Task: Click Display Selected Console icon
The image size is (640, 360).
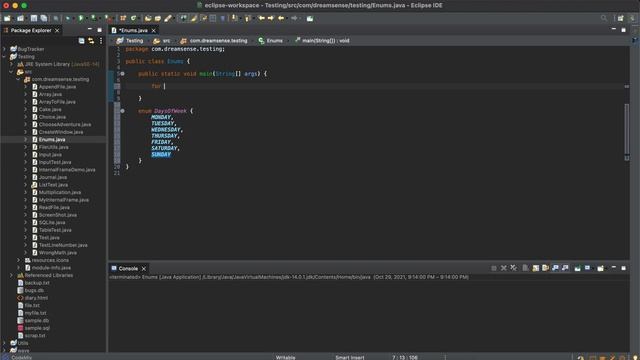Action: [587, 268]
